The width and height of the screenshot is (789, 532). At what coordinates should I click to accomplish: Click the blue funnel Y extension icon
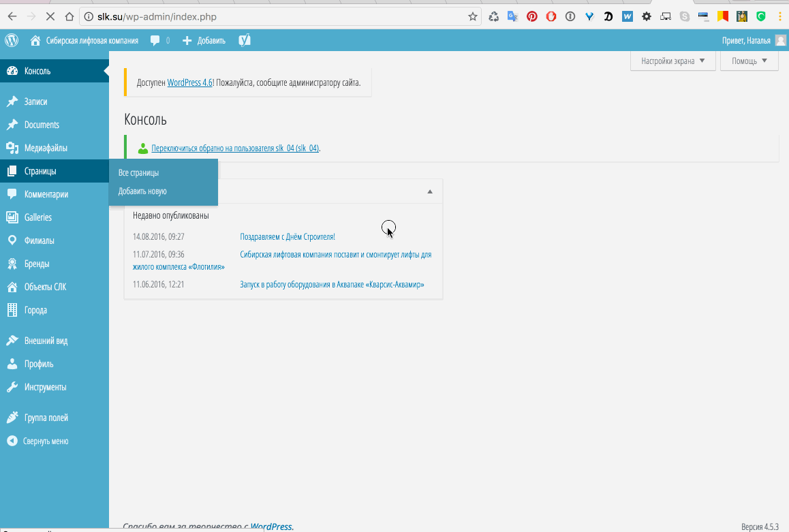click(589, 16)
